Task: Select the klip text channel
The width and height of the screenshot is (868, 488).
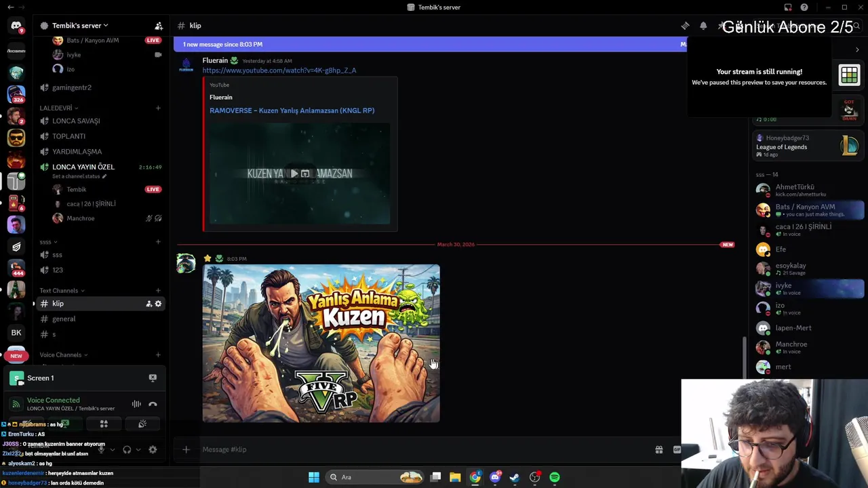Action: 100,304
